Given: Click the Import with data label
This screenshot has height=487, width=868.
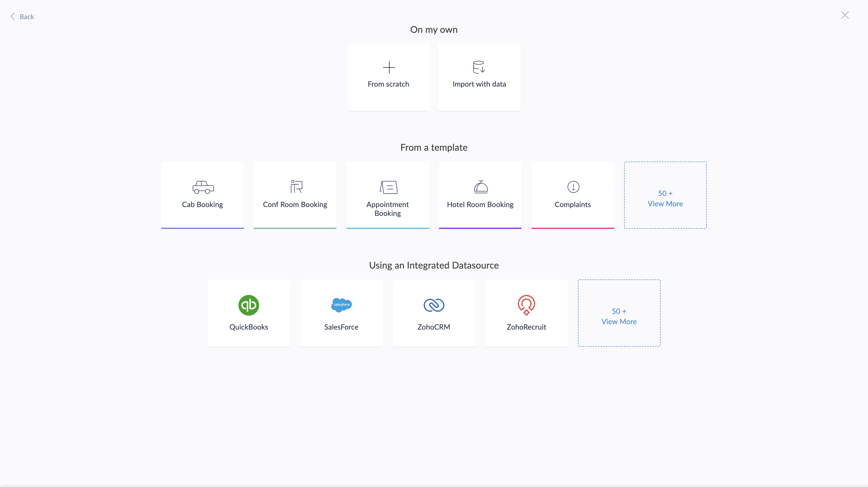Looking at the screenshot, I should coord(479,84).
